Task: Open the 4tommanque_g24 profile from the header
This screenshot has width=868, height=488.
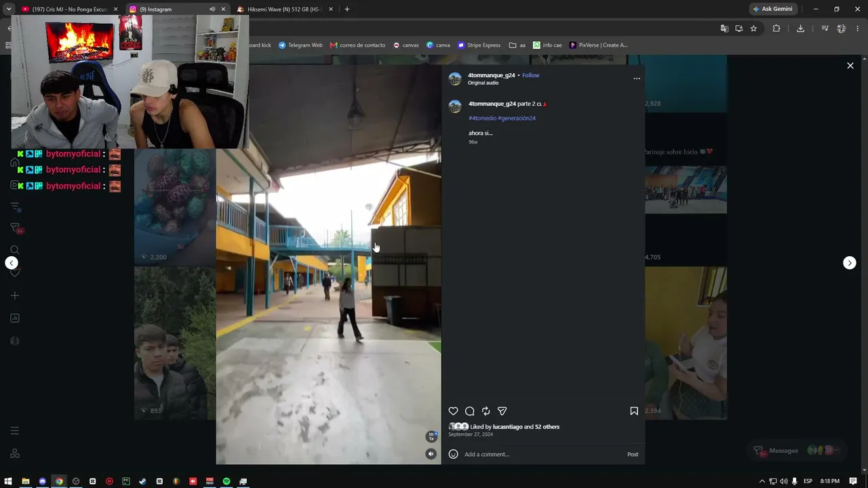Action: click(492, 75)
